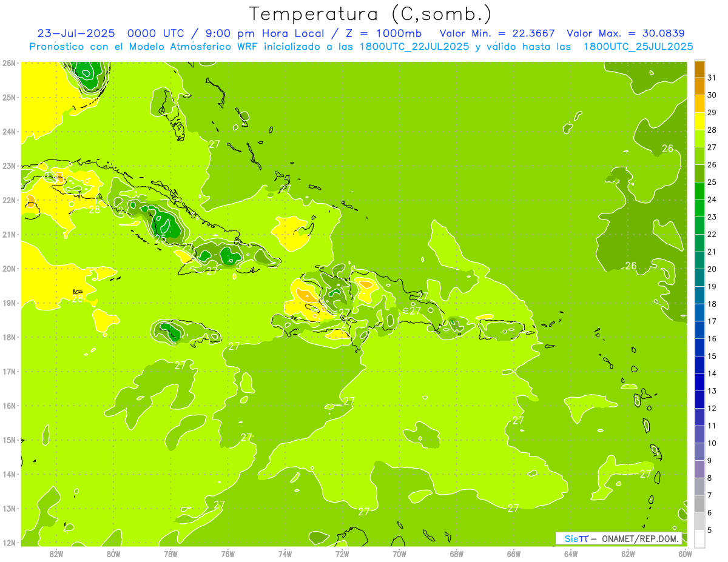Viewport: 728px width, 562px height.
Task: Pick the dark blue swatch between 13 and 14
Action: (x=699, y=382)
